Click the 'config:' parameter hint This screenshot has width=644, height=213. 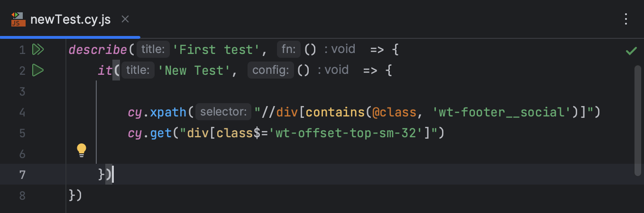point(270,71)
